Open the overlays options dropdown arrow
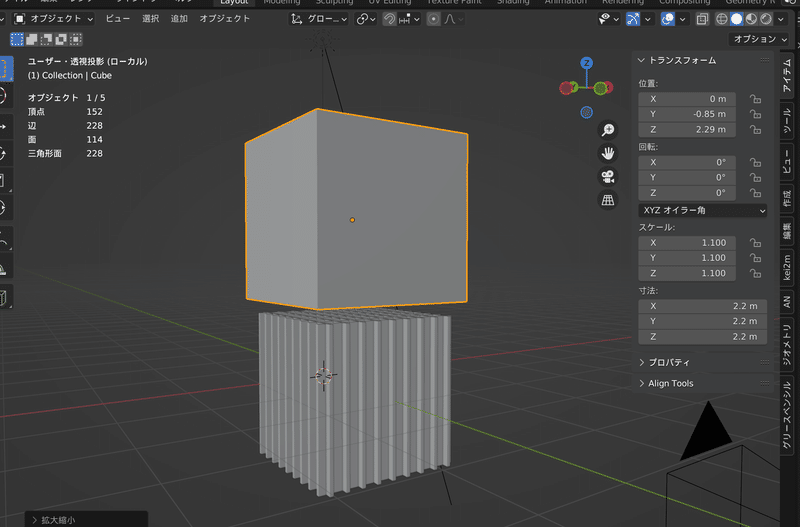 [x=682, y=19]
